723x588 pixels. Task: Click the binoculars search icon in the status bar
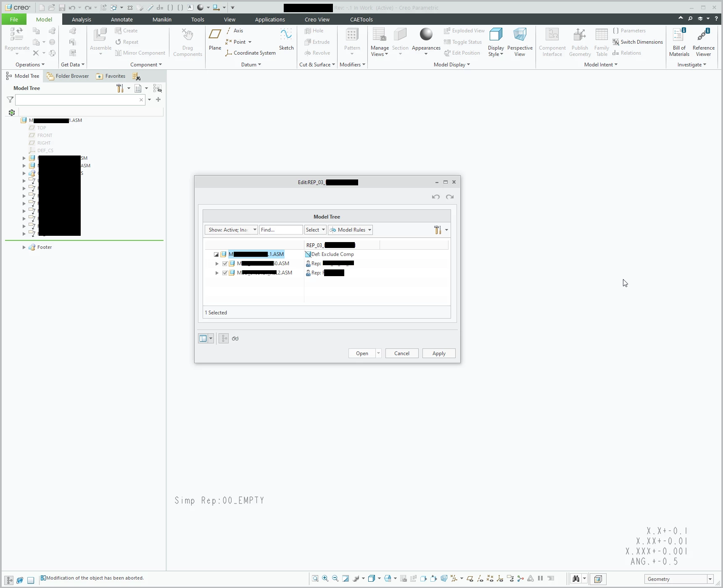[575, 579]
